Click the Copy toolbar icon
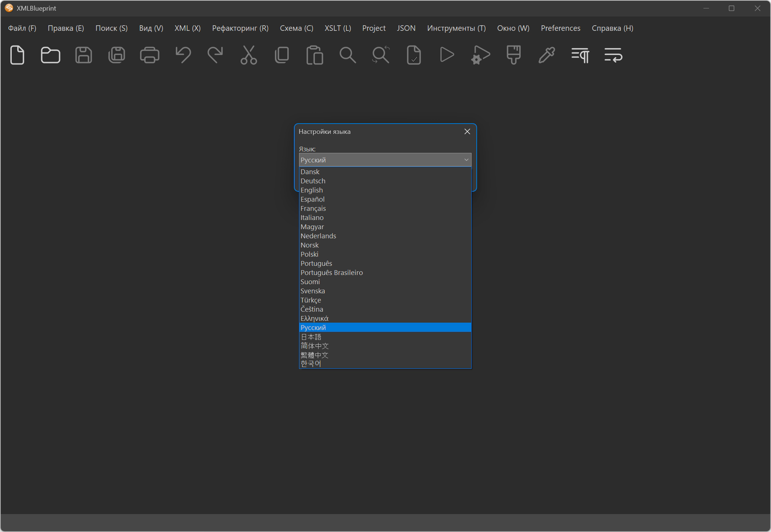The height and width of the screenshot is (532, 771). point(282,55)
